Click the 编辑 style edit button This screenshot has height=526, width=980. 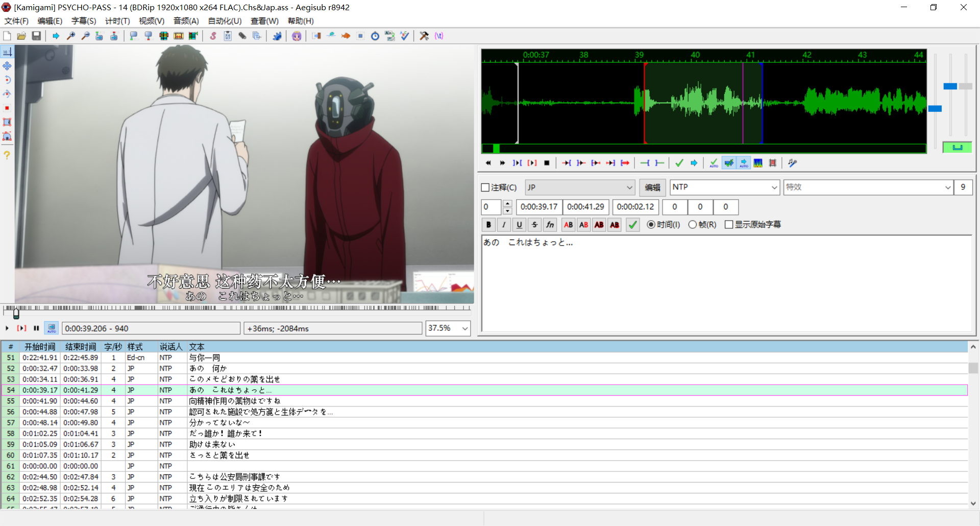coord(652,187)
